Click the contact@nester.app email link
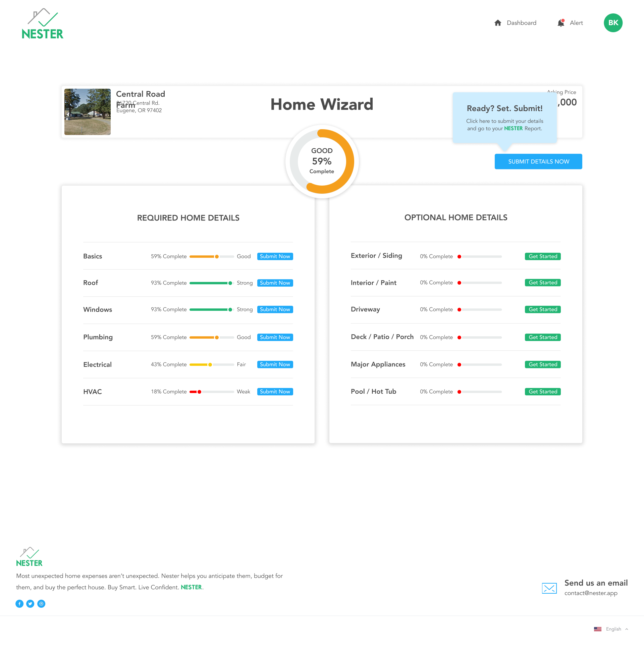Image resolution: width=644 pixels, height=645 pixels. click(x=591, y=593)
